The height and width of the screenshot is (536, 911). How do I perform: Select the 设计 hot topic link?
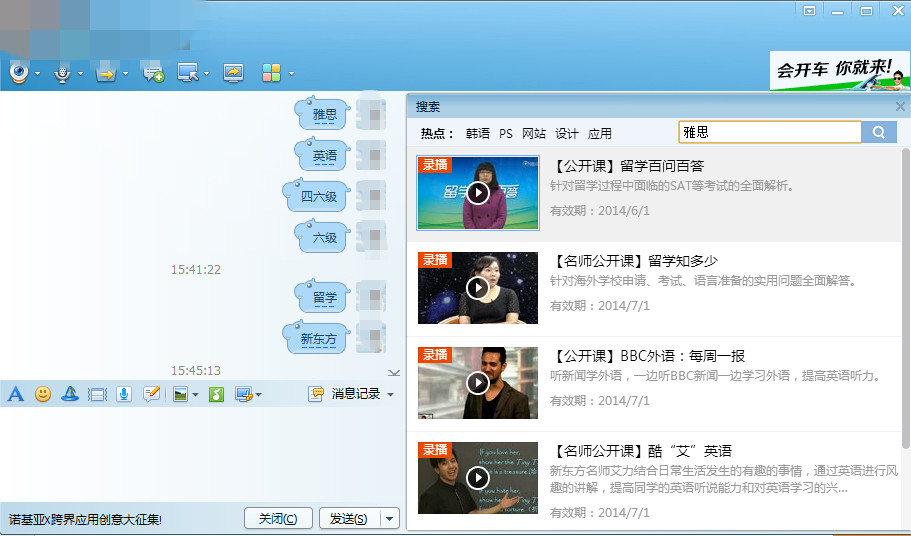pos(567,133)
